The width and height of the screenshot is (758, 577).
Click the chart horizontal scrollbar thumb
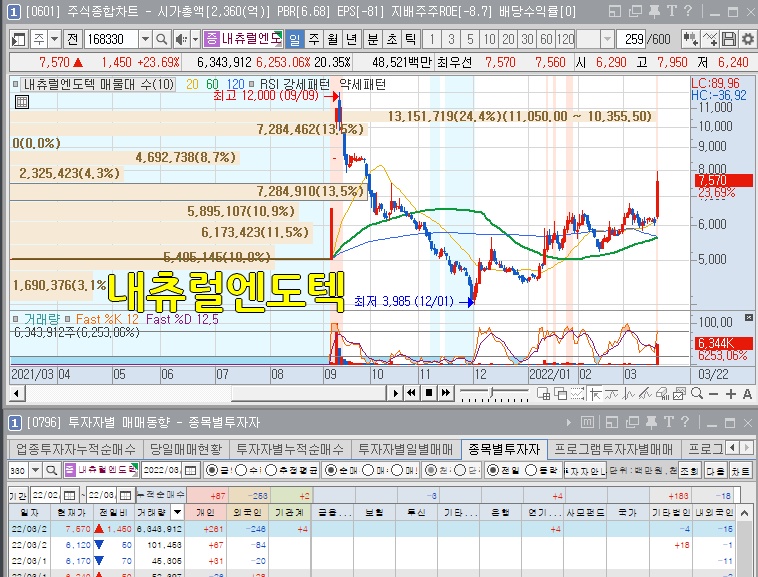click(x=308, y=393)
